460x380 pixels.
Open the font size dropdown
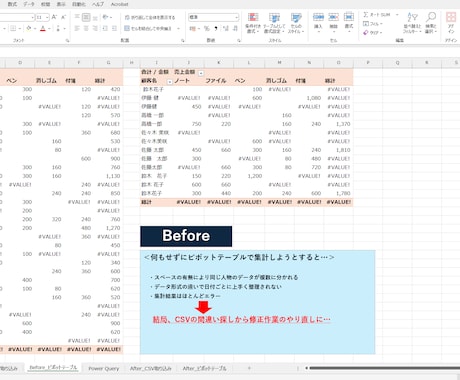pyautogui.click(x=47, y=17)
